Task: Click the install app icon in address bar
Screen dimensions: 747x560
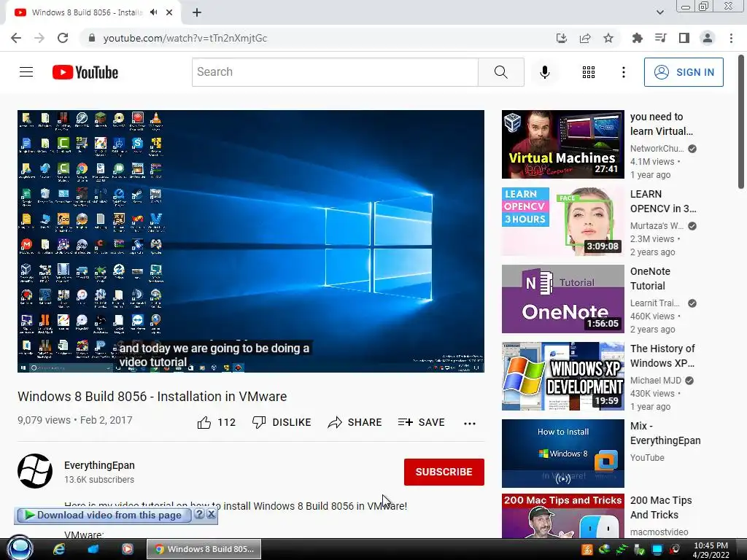Action: click(x=562, y=38)
